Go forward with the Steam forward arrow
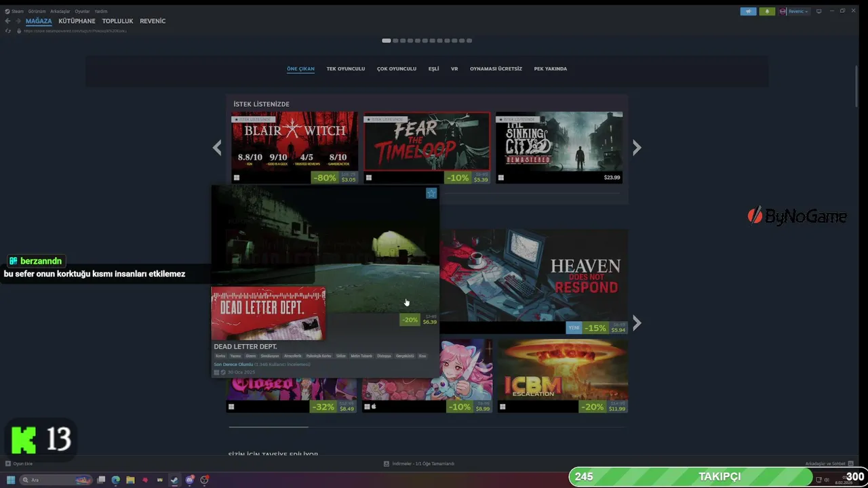The width and height of the screenshot is (868, 488). 18,21
